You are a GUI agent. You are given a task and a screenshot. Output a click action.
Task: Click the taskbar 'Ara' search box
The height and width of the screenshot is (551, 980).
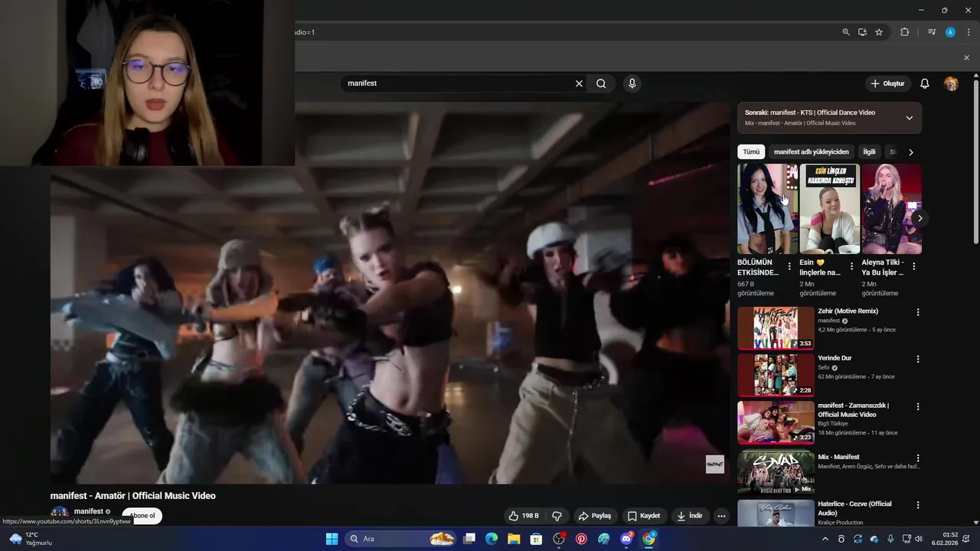[x=402, y=539]
